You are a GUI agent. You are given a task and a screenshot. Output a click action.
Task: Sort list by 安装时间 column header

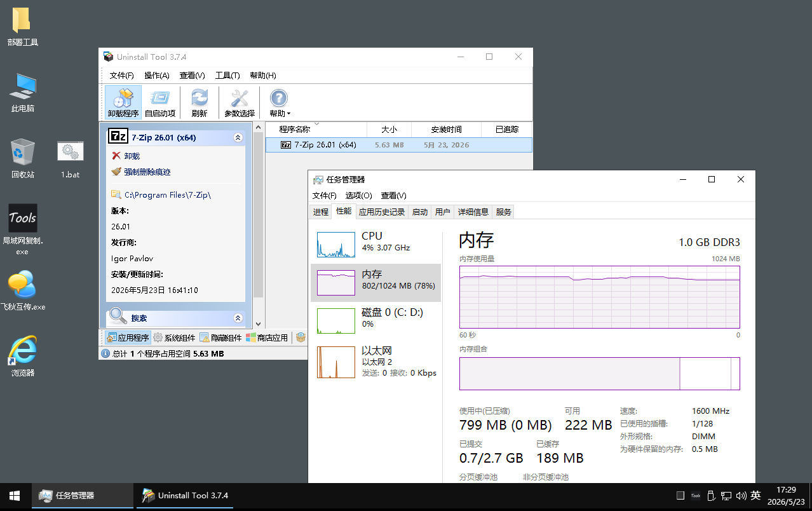[x=446, y=129]
